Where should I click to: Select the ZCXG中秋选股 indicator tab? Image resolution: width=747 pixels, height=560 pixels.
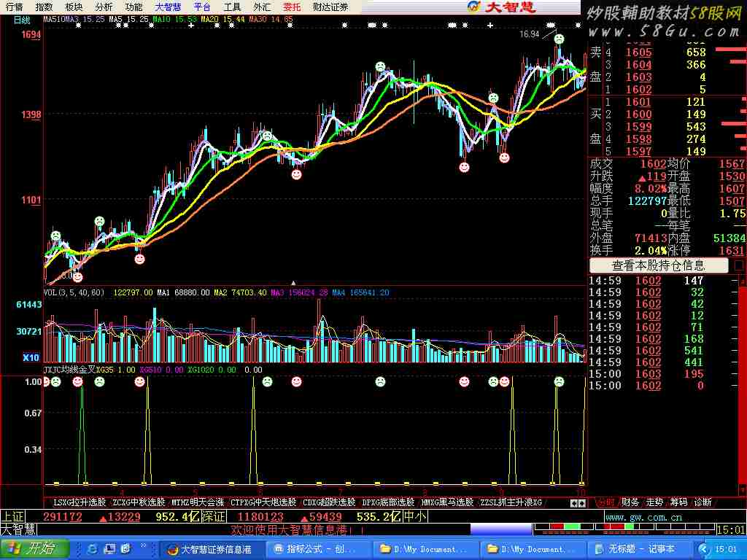tap(139, 502)
